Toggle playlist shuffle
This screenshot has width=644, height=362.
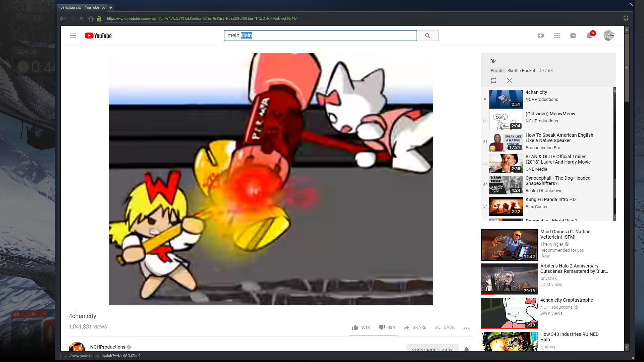coord(509,80)
